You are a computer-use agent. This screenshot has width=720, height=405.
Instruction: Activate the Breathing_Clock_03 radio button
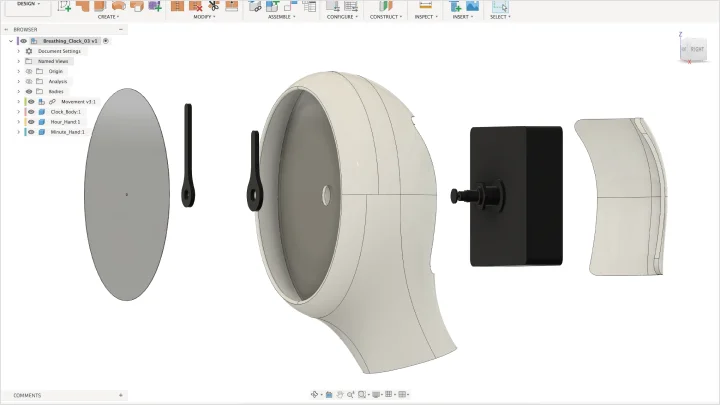point(106,41)
